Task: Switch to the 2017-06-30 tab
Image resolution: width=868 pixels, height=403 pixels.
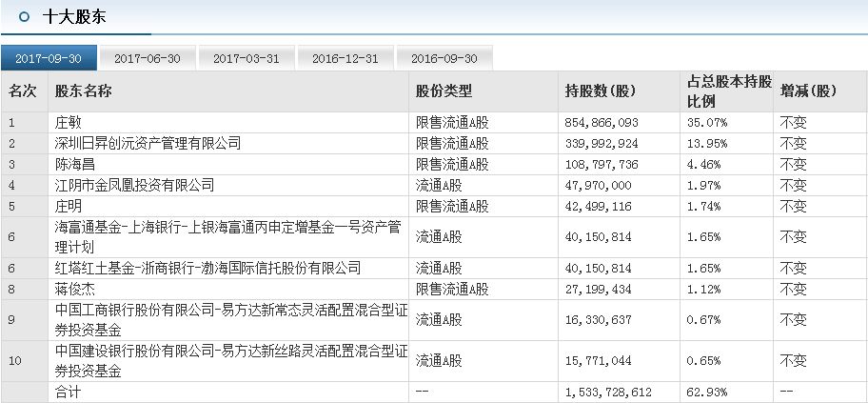Action: (x=148, y=58)
